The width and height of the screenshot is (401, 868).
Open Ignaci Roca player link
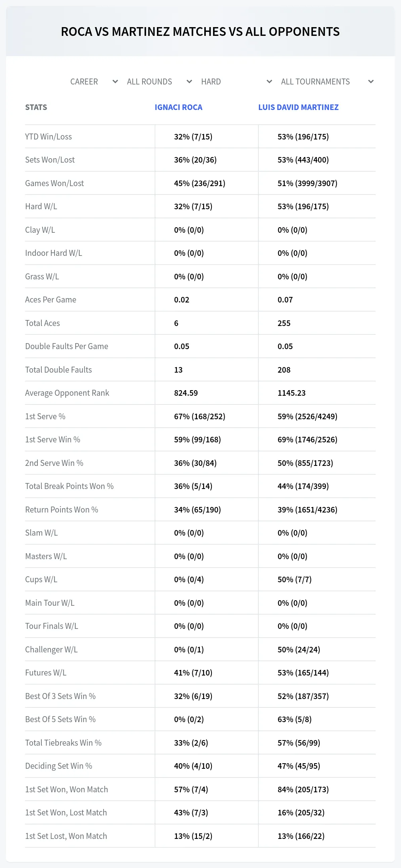[178, 107]
